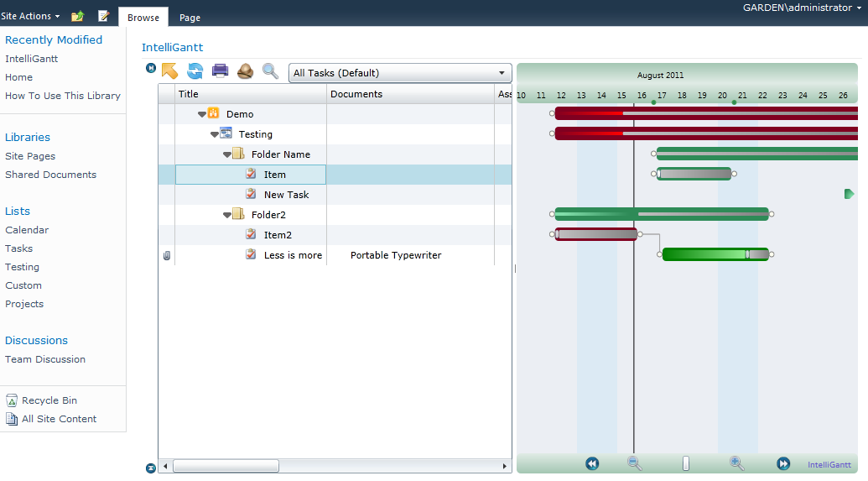This screenshot has width=868, height=481.
Task: Sort by the Title column header
Action: (251, 94)
